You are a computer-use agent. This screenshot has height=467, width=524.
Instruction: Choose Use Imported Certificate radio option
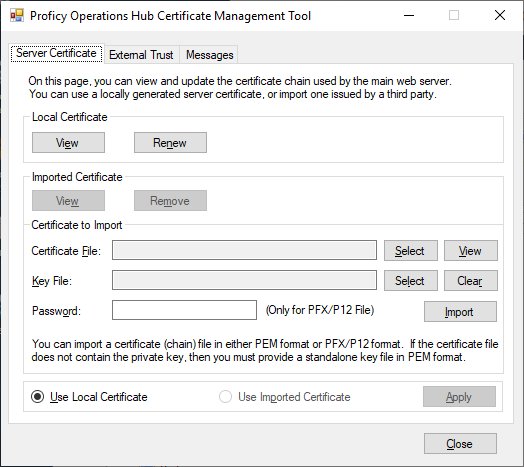(284, 397)
